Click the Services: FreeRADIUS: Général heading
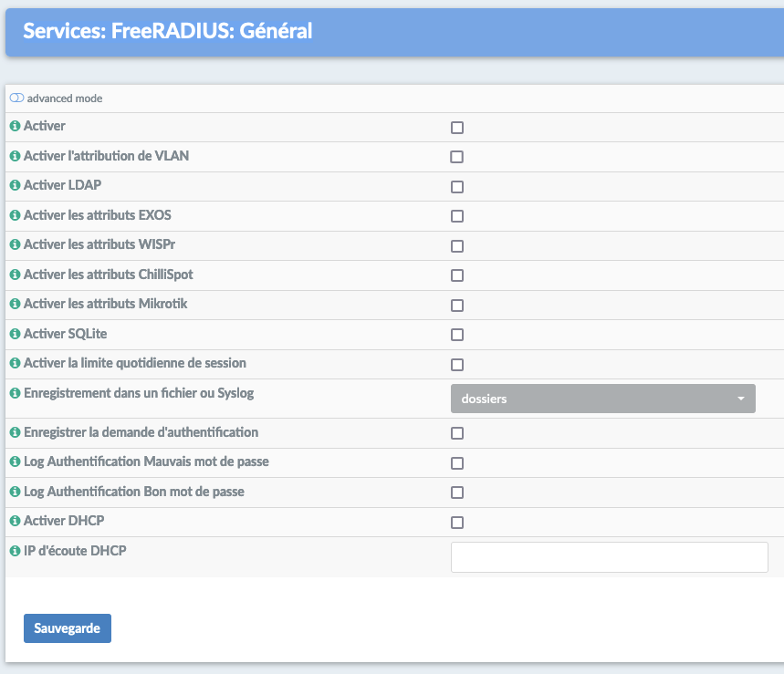The image size is (784, 674). tap(168, 31)
